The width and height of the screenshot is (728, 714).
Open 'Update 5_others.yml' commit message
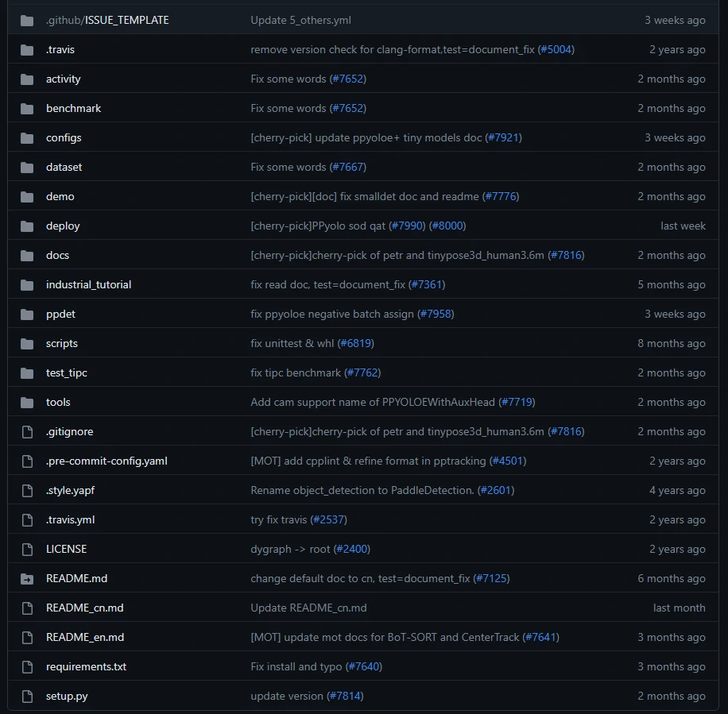300,20
